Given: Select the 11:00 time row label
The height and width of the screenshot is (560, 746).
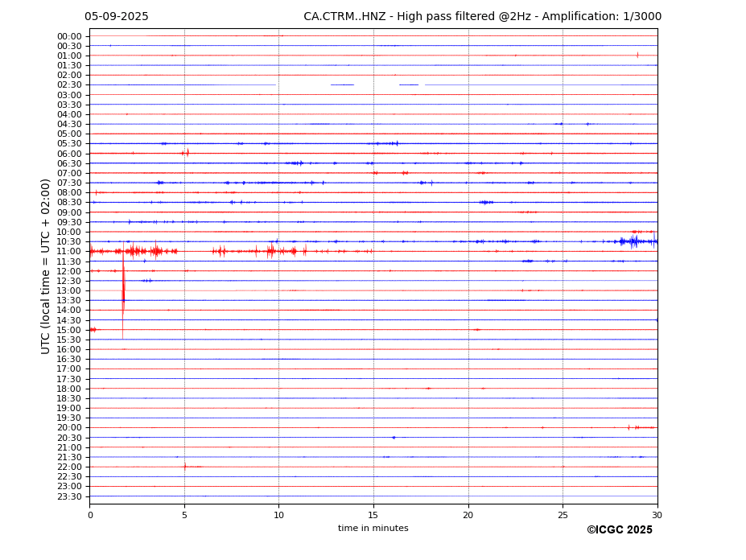Looking at the screenshot, I should coord(69,252).
